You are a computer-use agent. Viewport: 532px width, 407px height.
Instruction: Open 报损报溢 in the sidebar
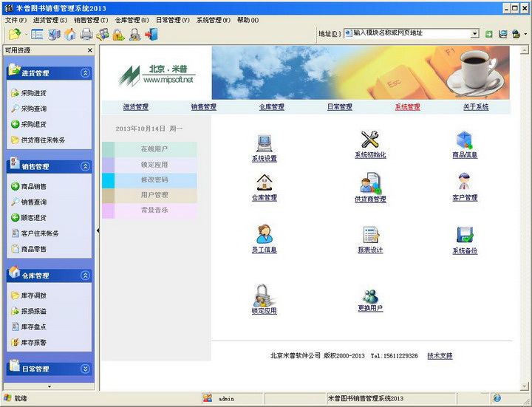(29, 311)
